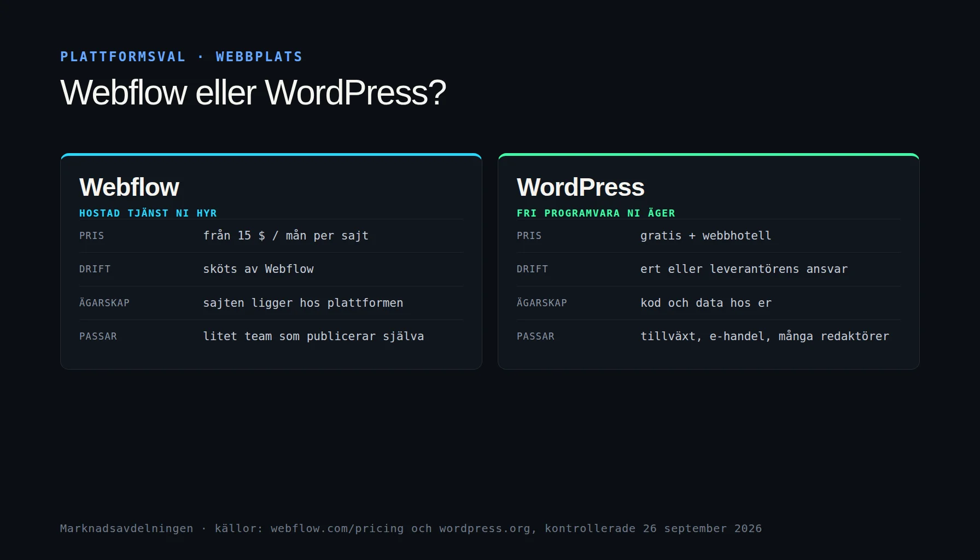980x560 pixels.
Task: Click value 'tillväxt, e-handel, många redaktörer'
Action: click(765, 336)
